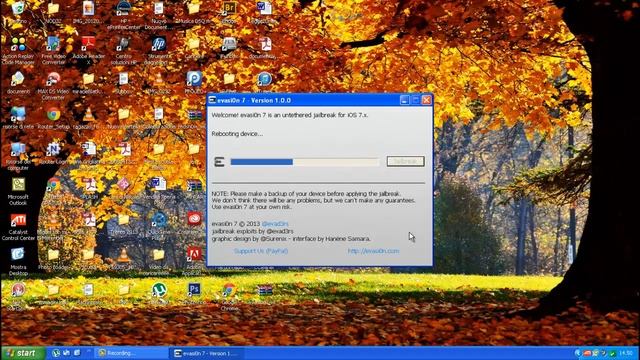Open Support Us (PayPal) link

point(261,251)
